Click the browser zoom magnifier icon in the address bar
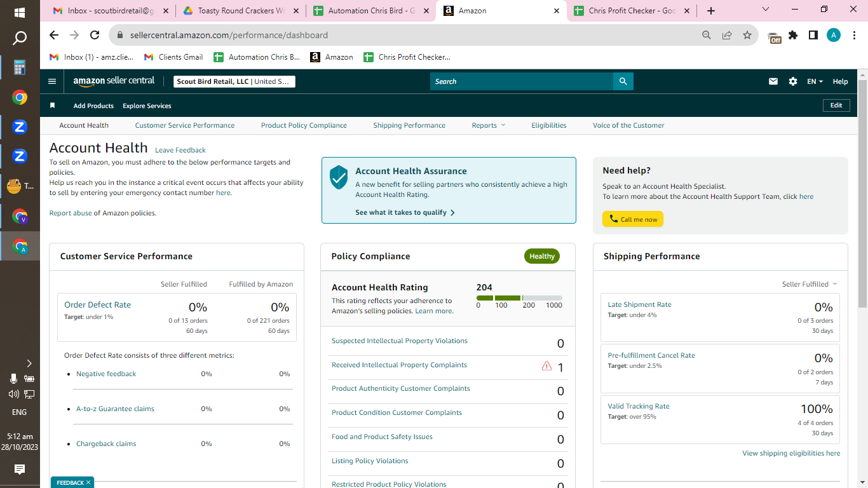 [707, 36]
